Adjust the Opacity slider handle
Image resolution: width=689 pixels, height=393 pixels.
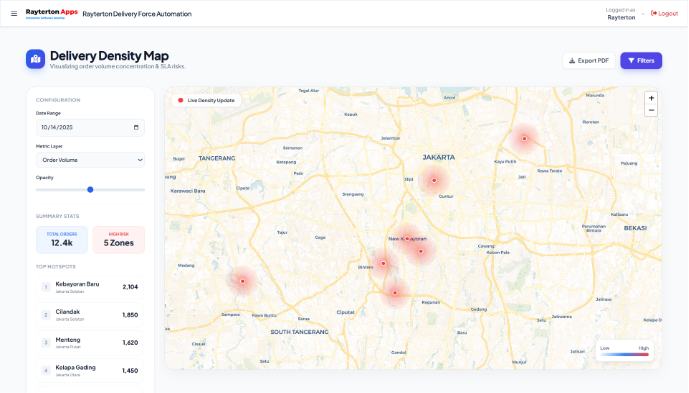(x=90, y=189)
